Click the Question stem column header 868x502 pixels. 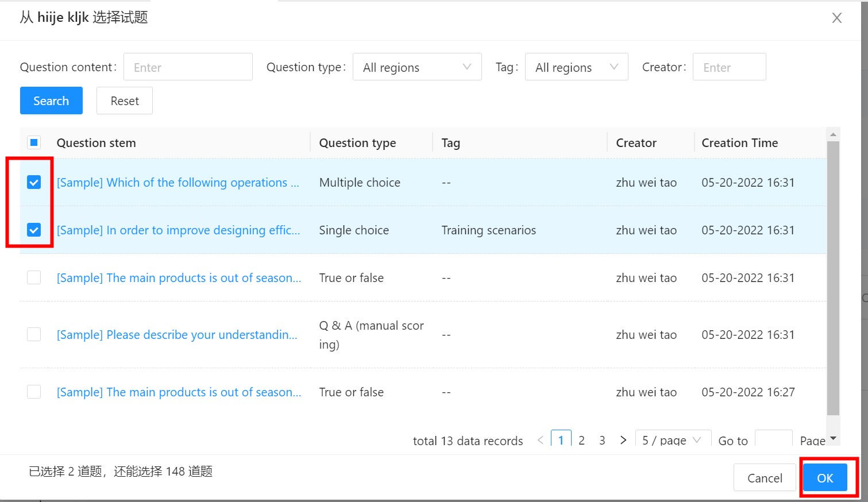pyautogui.click(x=96, y=142)
